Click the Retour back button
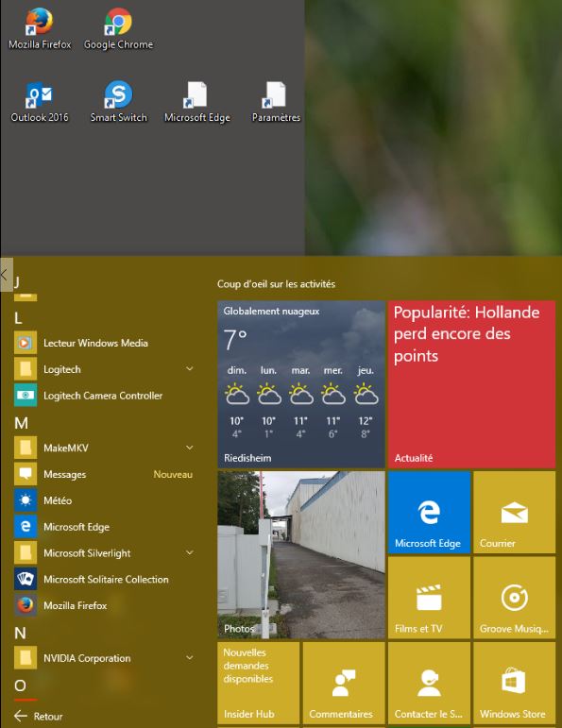Image resolution: width=562 pixels, height=728 pixels. (x=38, y=716)
